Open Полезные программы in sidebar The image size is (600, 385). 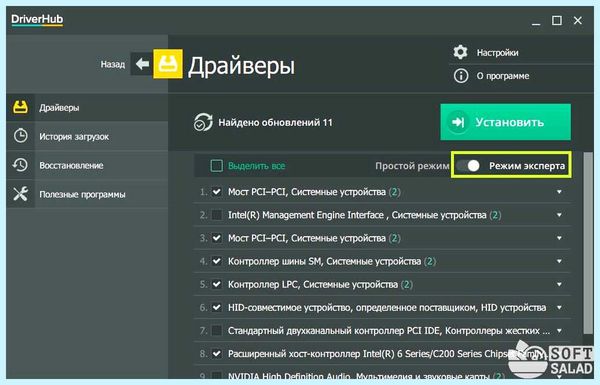(87, 194)
